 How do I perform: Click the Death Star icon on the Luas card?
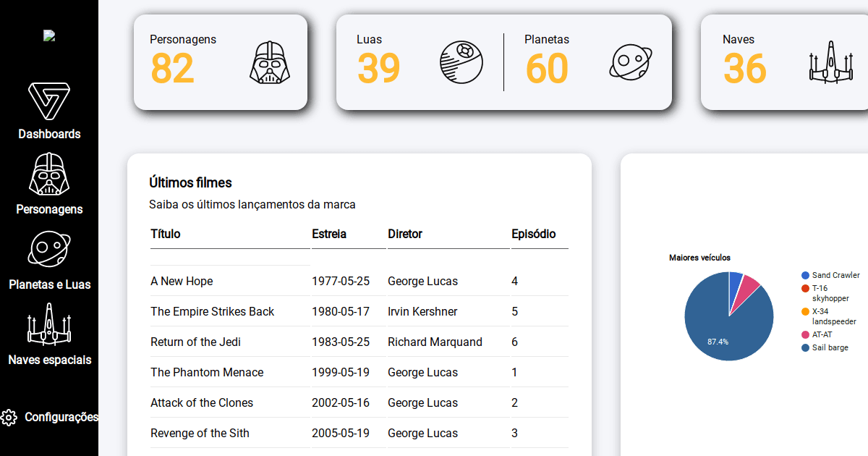coord(461,62)
